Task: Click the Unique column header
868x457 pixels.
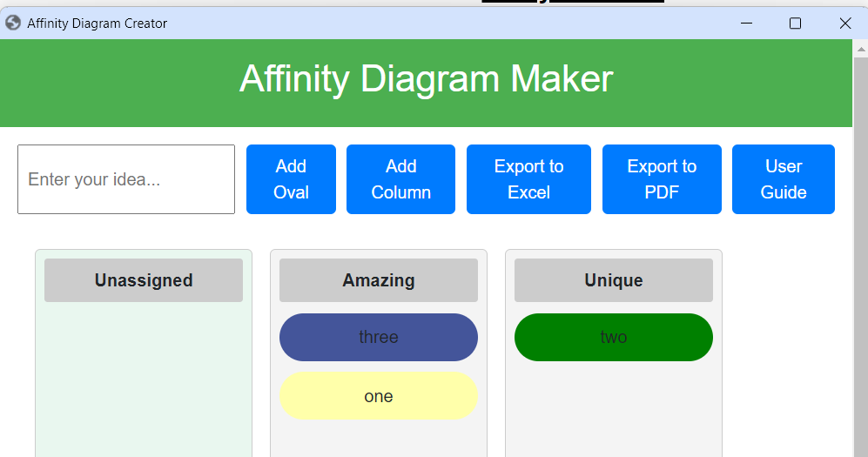Action: (614, 280)
